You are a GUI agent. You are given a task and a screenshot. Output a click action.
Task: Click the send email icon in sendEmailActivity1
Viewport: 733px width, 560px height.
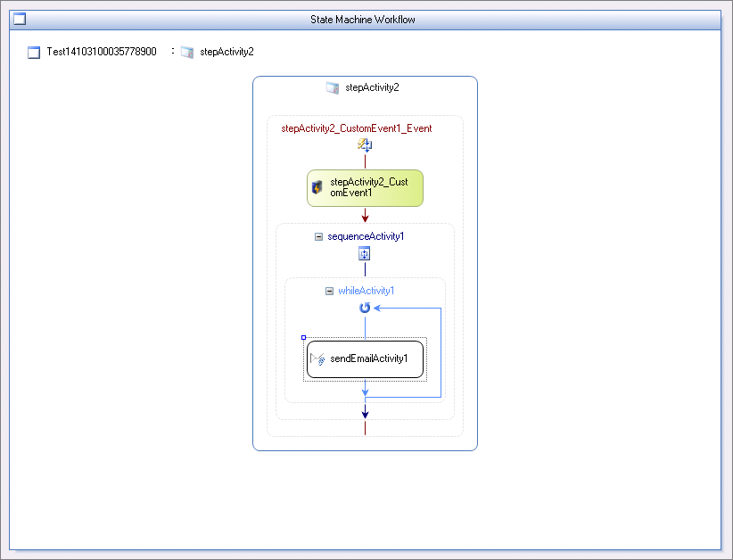(x=317, y=359)
